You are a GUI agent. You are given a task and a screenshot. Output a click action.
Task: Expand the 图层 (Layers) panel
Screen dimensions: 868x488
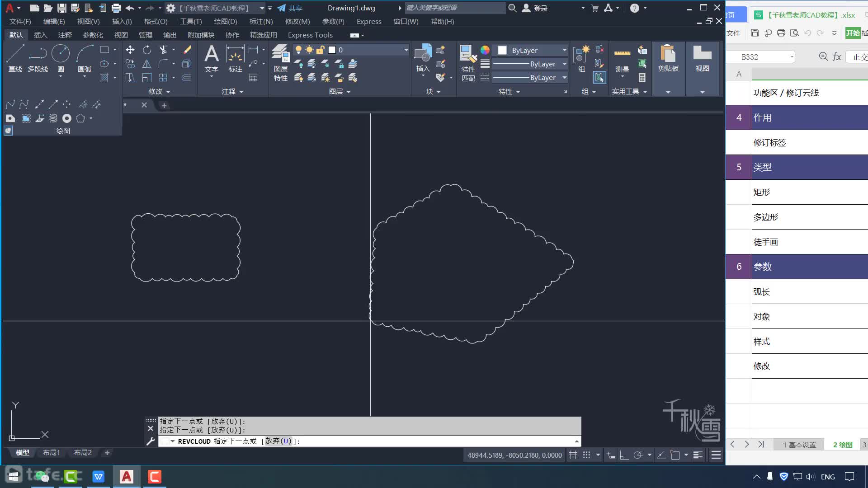click(340, 91)
